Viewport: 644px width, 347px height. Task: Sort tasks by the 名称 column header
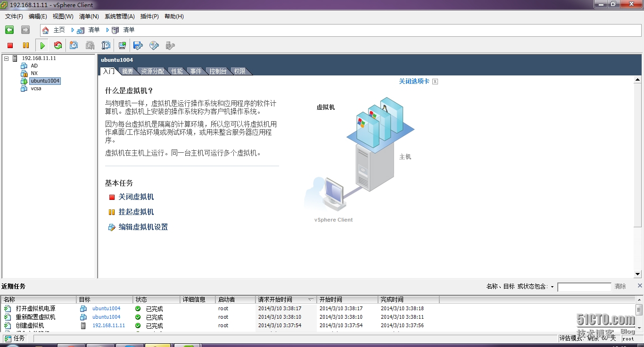[x=39, y=299]
